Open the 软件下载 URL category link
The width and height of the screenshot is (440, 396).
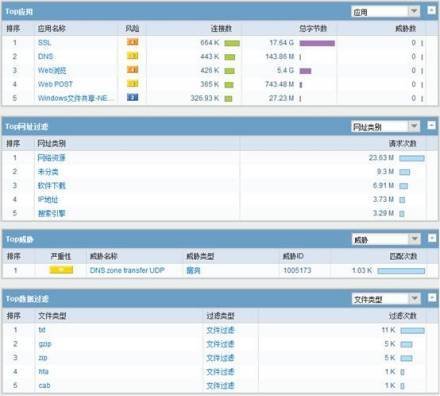pyautogui.click(x=52, y=185)
